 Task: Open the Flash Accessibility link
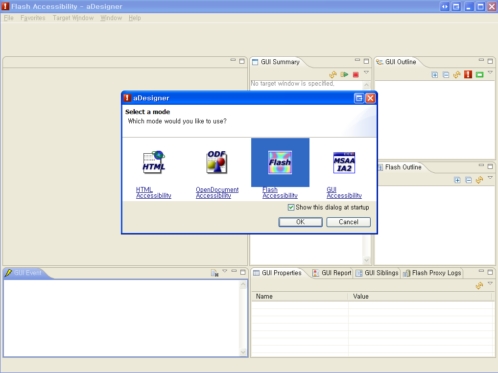pyautogui.click(x=280, y=192)
